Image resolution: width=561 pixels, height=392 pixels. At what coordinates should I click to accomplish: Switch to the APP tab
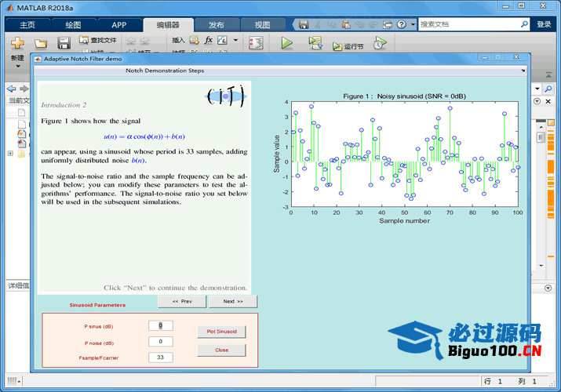click(118, 24)
